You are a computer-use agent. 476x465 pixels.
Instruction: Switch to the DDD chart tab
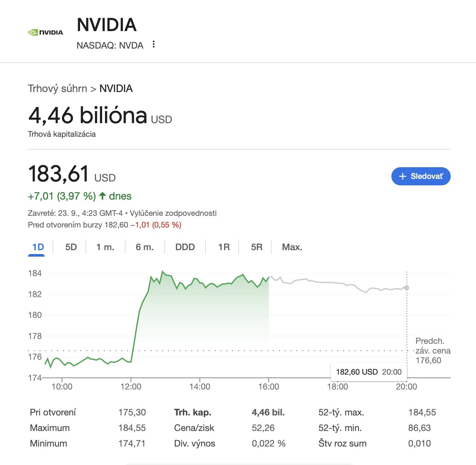(184, 247)
